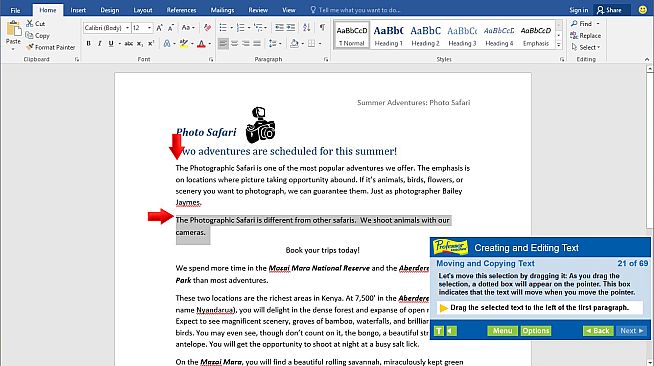Activate the Format Painter
Screen dimensions: 654x366
[x=50, y=47]
